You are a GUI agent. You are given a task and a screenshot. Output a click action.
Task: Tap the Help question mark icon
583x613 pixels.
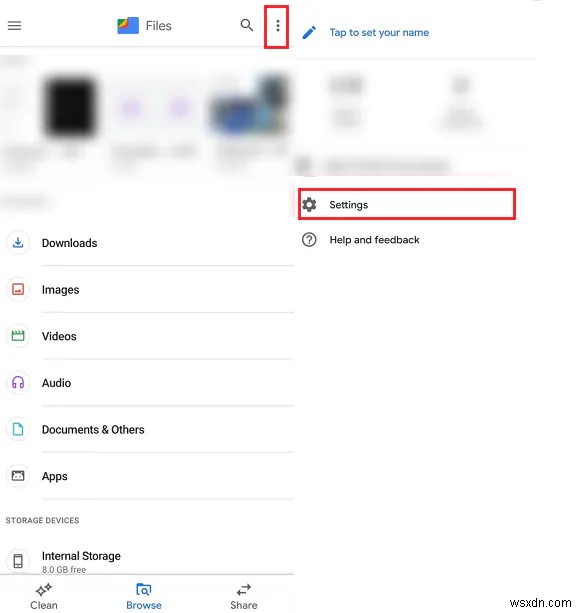point(309,240)
